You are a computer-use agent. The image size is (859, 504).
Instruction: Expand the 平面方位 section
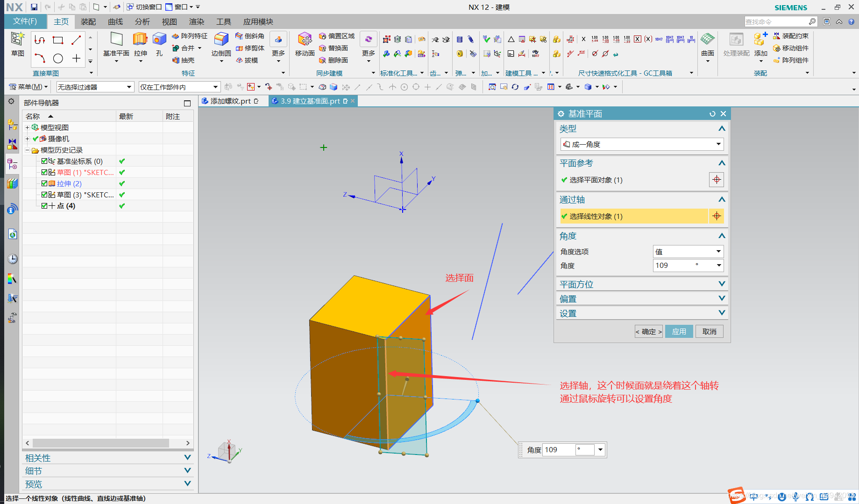642,284
